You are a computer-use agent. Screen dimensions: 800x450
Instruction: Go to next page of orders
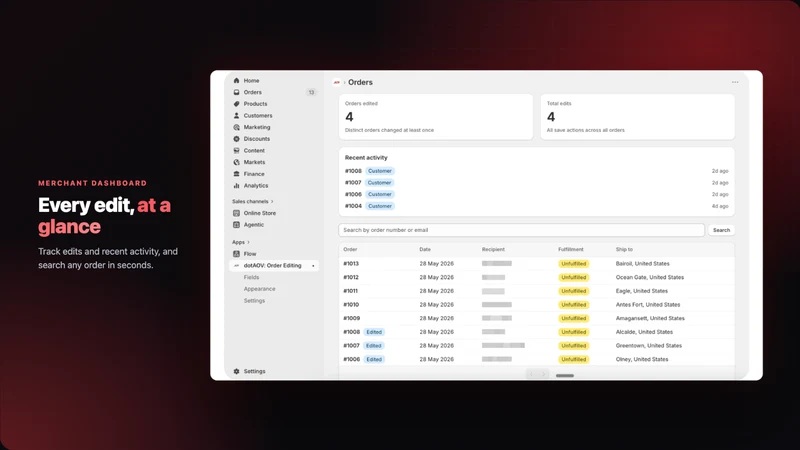click(543, 374)
